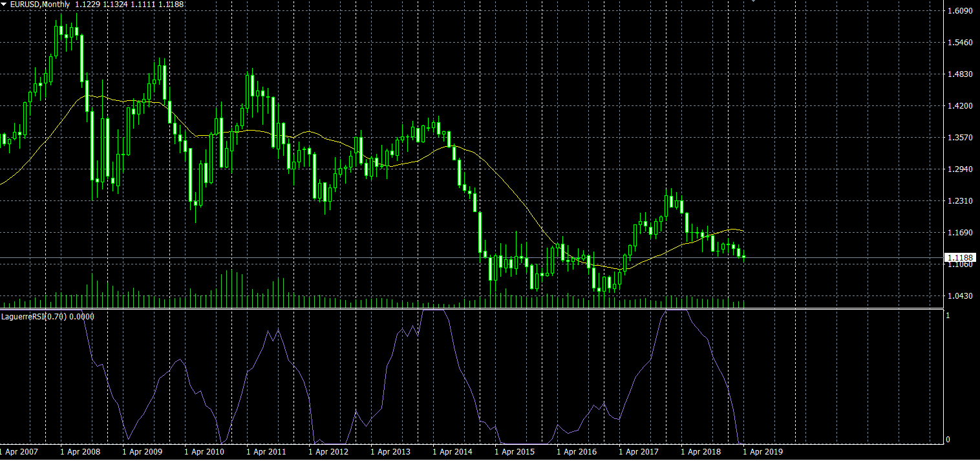
Task: Click the 1.0430 price scale label
Action: tap(959, 296)
